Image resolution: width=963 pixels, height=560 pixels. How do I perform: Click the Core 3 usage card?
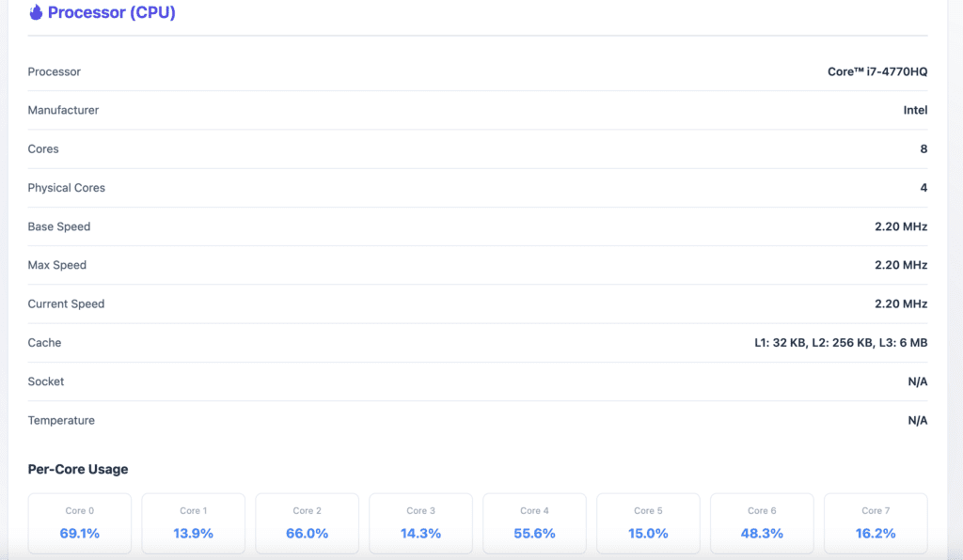420,523
